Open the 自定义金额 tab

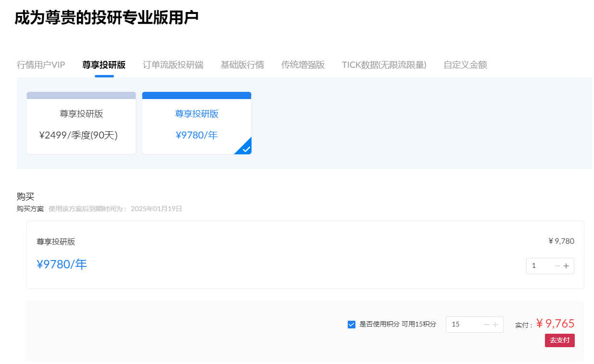(466, 65)
